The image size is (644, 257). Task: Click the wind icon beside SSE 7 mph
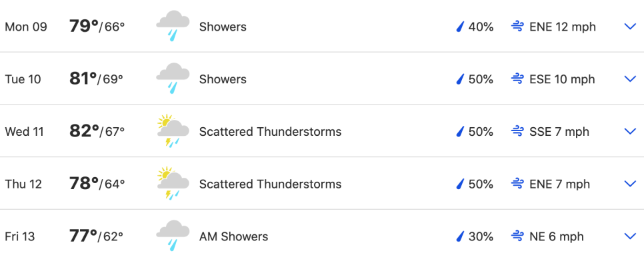(517, 132)
